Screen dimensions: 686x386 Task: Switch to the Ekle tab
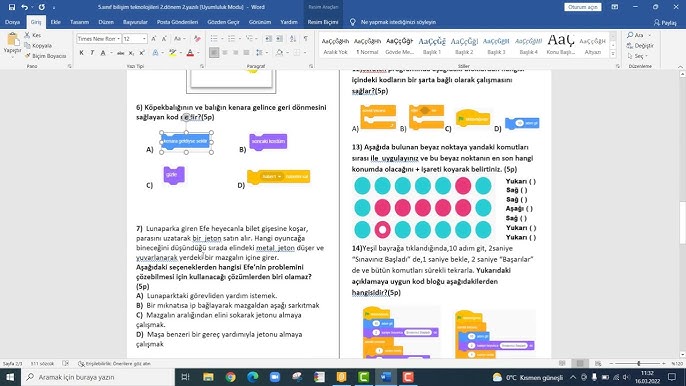pyautogui.click(x=56, y=22)
